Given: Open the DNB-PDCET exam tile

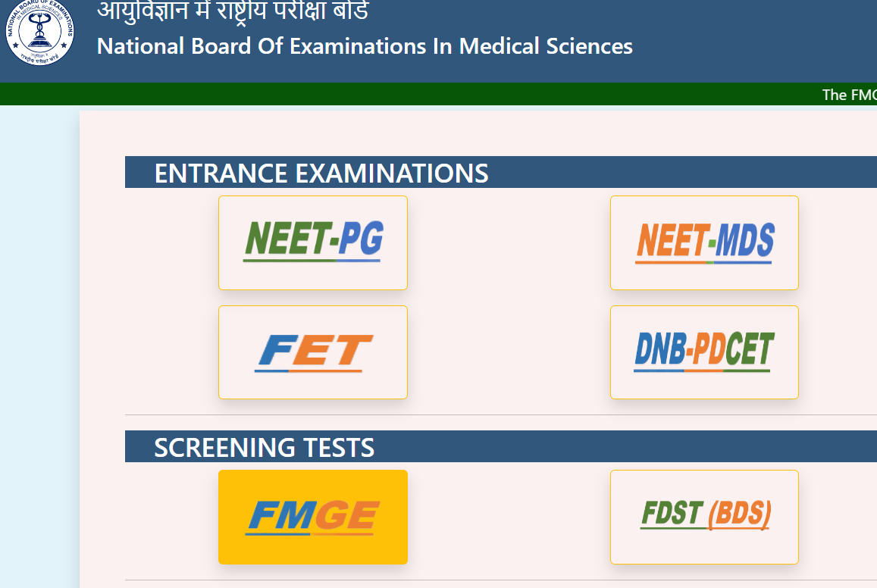Looking at the screenshot, I should coord(704,352).
